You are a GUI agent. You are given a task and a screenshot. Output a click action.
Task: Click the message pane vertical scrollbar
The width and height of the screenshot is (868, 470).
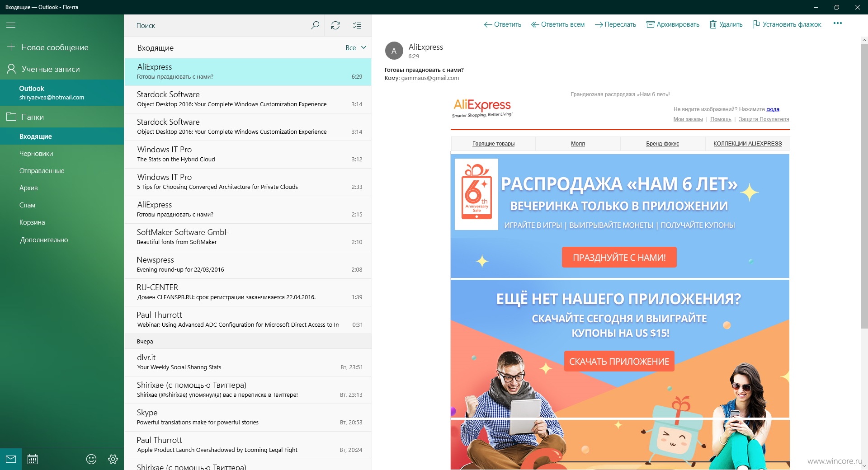(864, 186)
